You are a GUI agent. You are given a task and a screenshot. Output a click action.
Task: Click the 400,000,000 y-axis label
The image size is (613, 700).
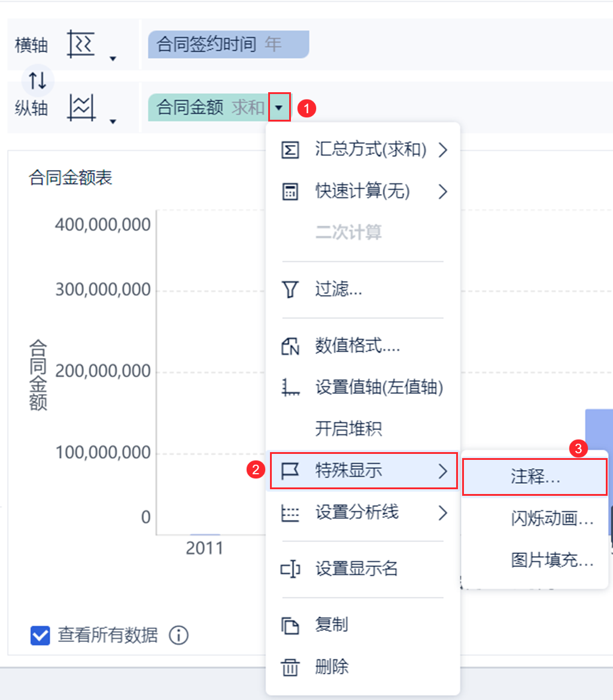click(102, 225)
